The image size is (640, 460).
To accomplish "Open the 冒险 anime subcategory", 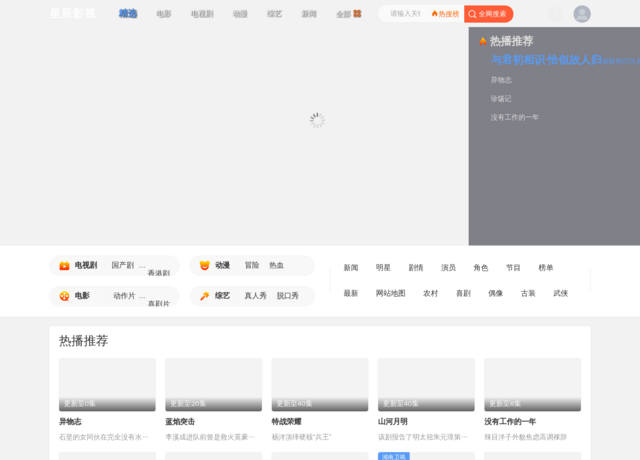I will pos(252,265).
